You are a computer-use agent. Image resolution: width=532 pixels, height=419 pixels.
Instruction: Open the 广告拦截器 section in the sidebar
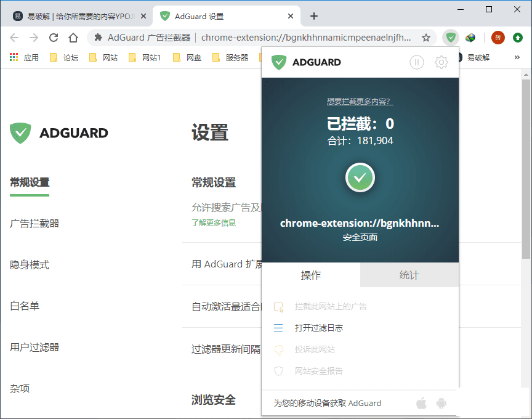tap(34, 224)
